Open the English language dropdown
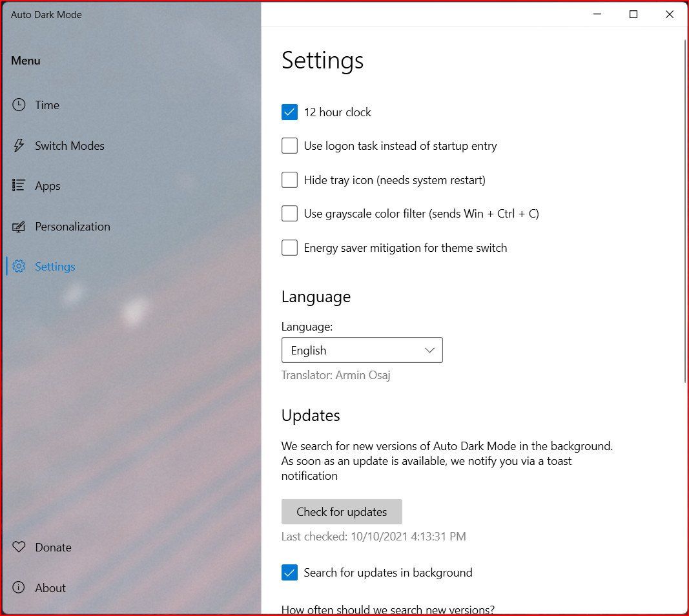The height and width of the screenshot is (616, 689). tap(362, 350)
